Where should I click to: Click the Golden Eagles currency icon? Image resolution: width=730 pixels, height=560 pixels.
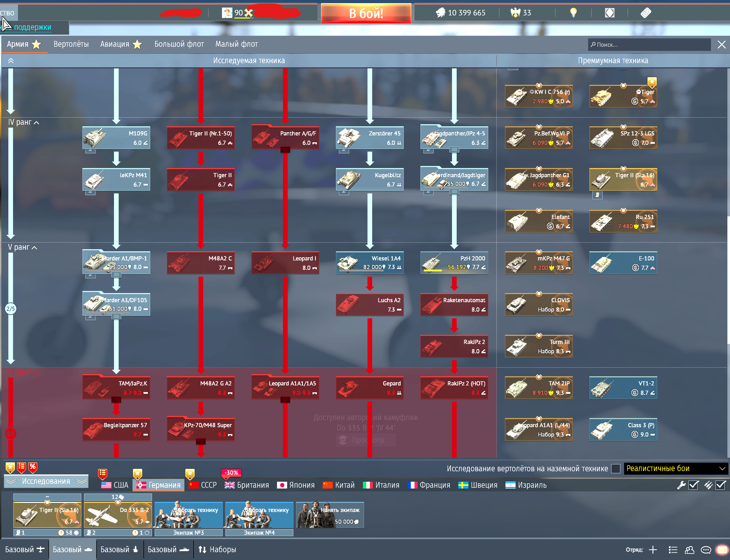coord(515,13)
